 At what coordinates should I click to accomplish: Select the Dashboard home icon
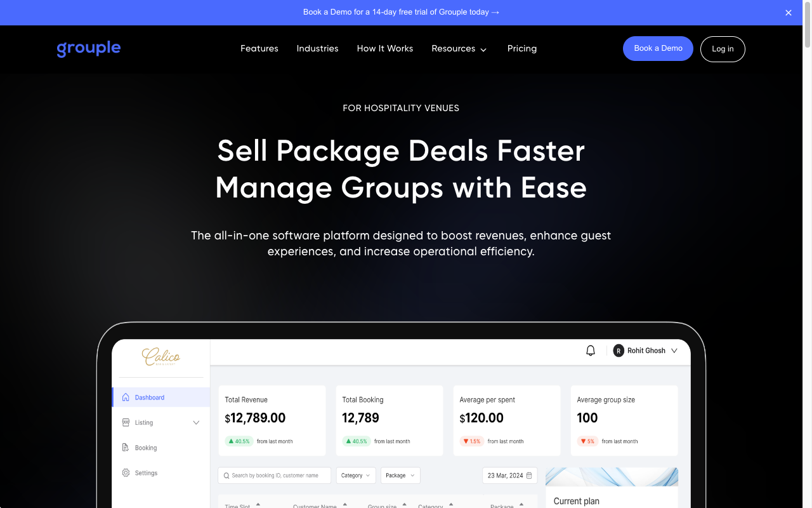click(x=126, y=398)
